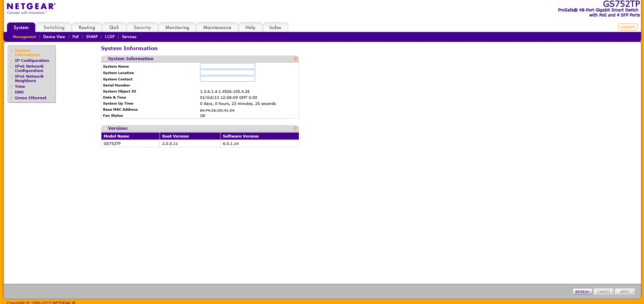Log out using the LOGOUT button

point(628,27)
